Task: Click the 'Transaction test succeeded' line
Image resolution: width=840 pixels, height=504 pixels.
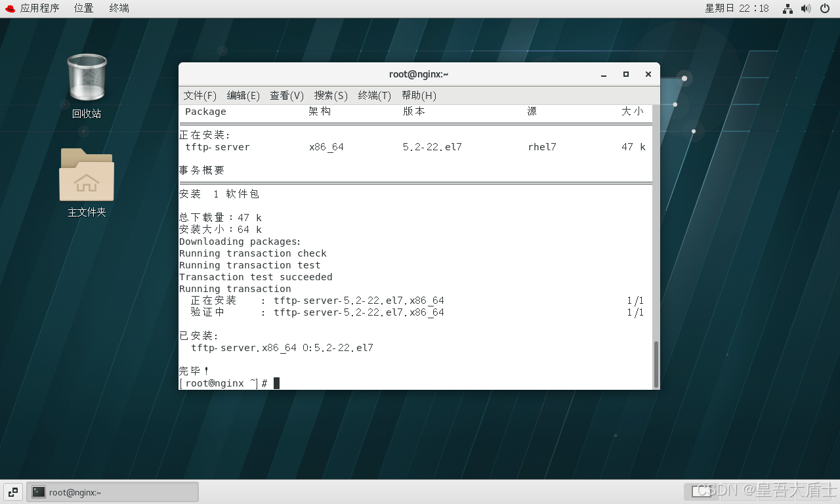Action: tap(256, 277)
